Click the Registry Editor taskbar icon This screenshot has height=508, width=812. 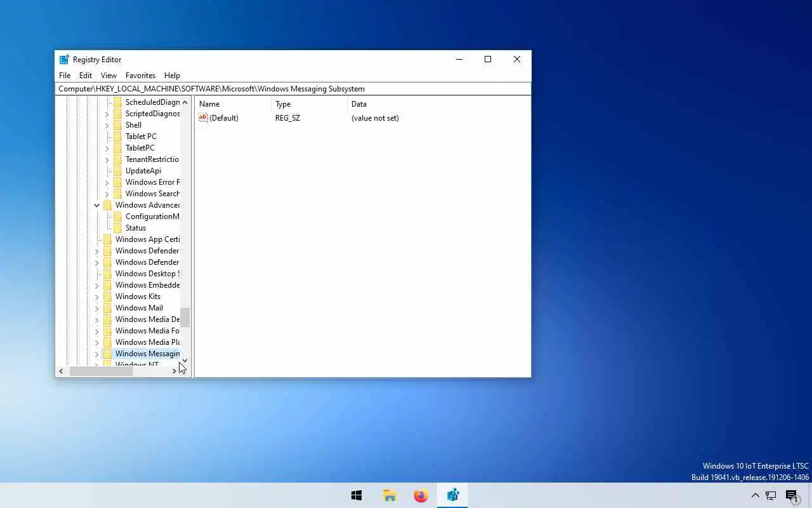(x=452, y=496)
